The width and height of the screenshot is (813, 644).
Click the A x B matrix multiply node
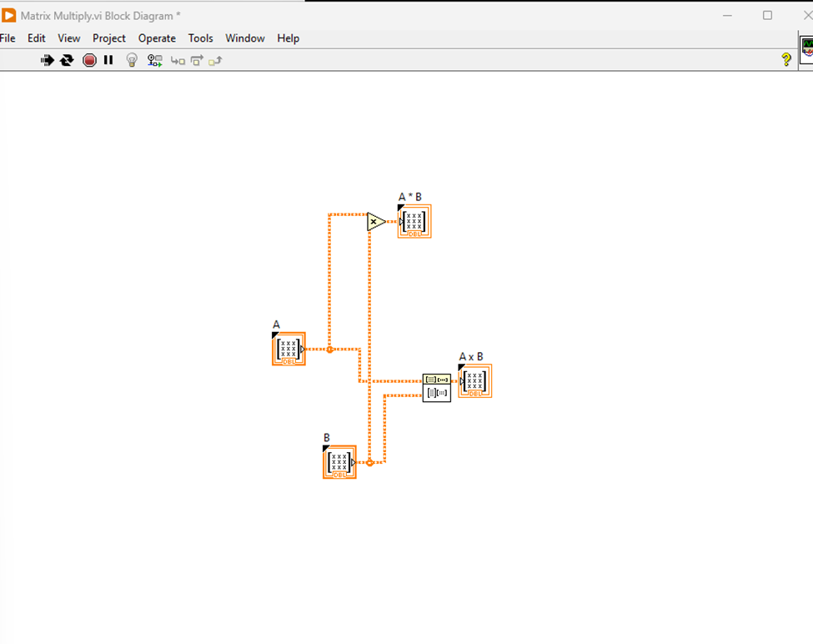coord(437,386)
